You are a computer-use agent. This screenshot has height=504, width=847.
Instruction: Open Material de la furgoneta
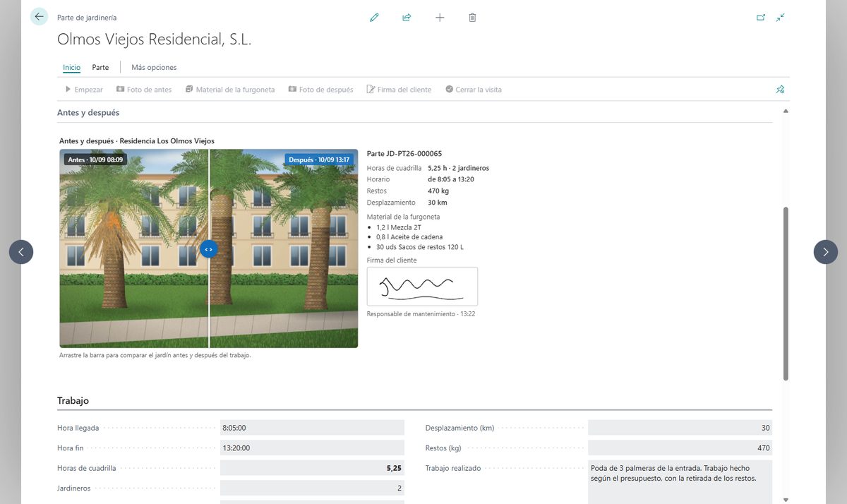click(230, 90)
